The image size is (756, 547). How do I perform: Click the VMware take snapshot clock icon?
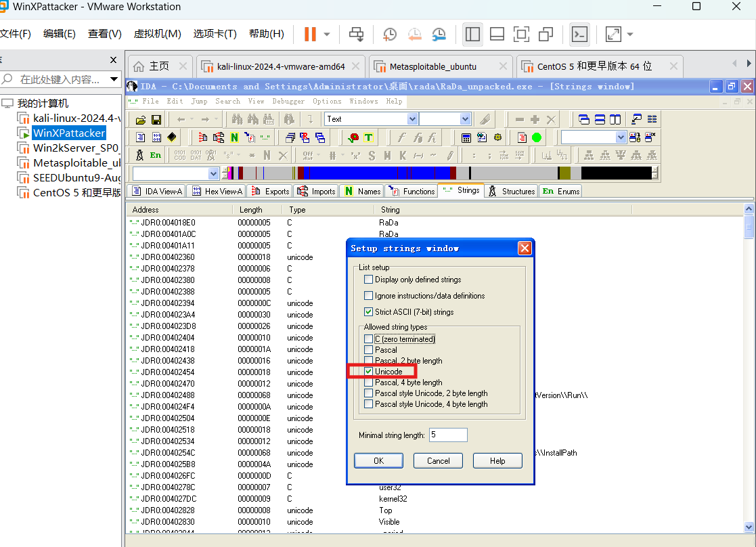(x=390, y=35)
